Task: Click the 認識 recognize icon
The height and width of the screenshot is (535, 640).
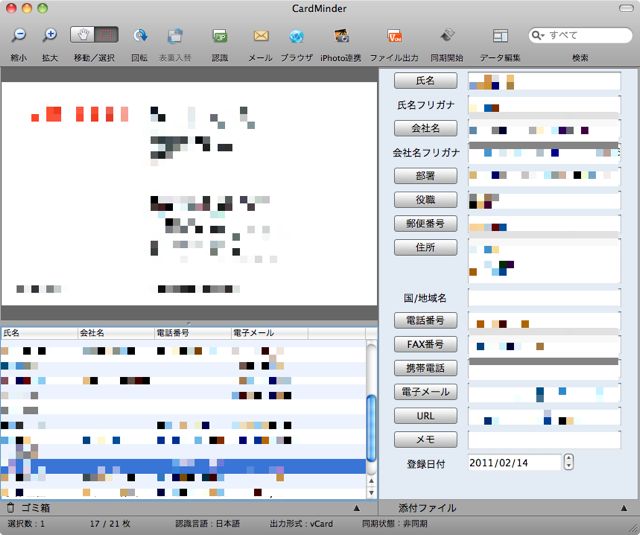Action: (220, 36)
